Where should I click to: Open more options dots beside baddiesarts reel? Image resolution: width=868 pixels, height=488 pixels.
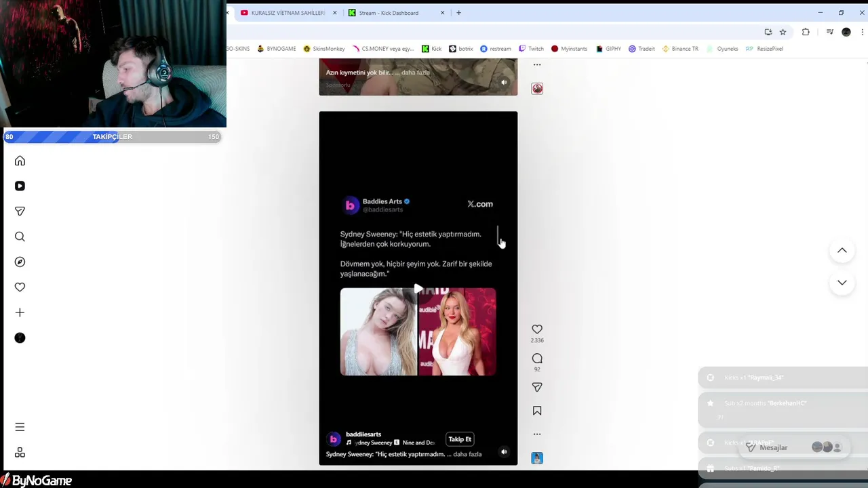click(x=537, y=434)
